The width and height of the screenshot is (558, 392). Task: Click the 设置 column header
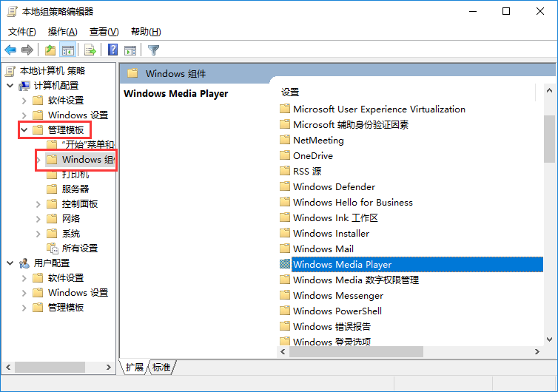(x=290, y=92)
